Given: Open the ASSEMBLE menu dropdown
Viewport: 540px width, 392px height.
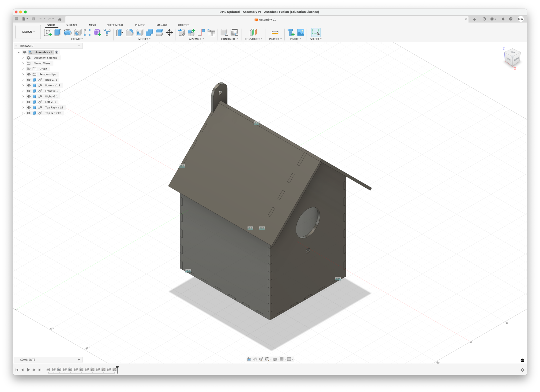Looking at the screenshot, I should pyautogui.click(x=196, y=39).
